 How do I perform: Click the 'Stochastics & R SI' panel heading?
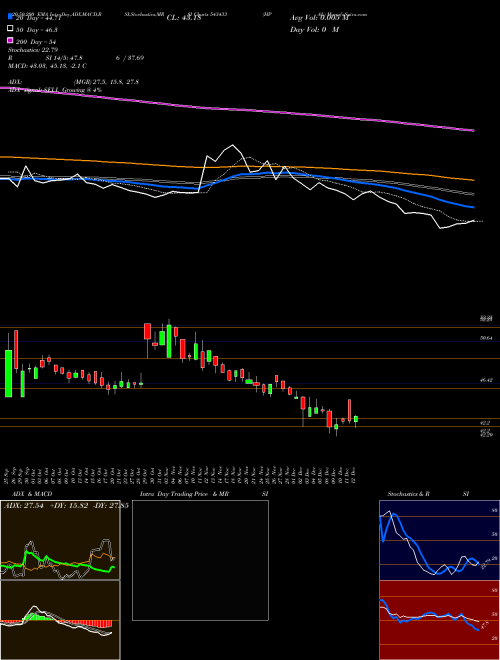tap(428, 494)
